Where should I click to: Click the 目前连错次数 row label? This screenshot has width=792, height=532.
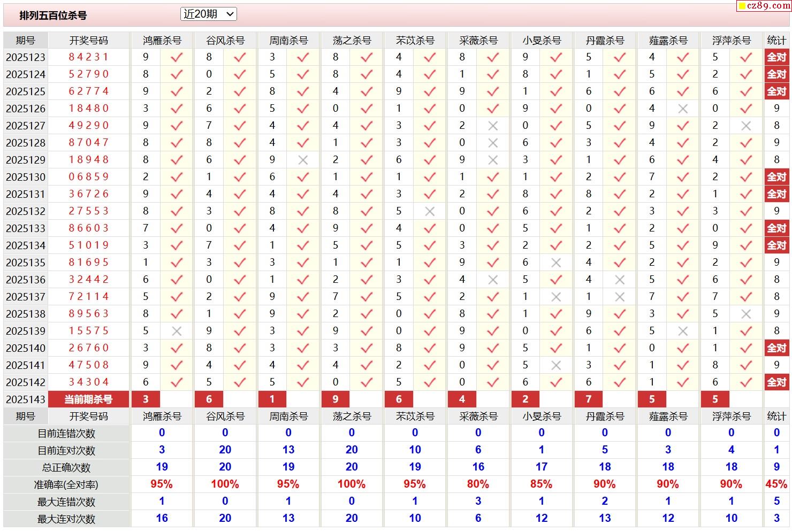click(x=66, y=434)
